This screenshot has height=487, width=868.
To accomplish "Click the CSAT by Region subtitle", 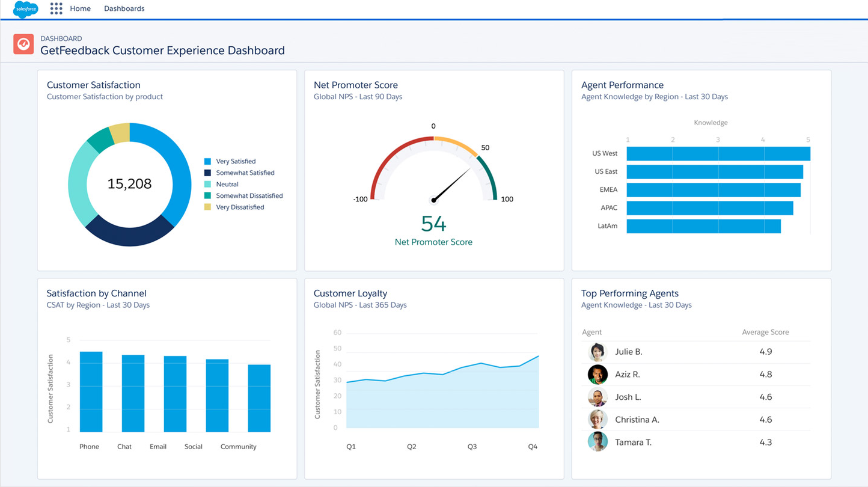I will click(x=98, y=305).
